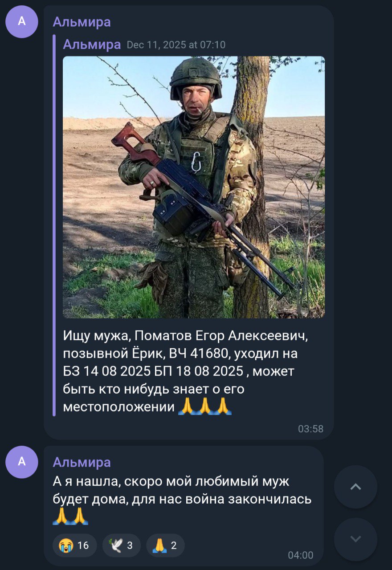Click the quoted text starting 'Ищу мужа'
392x570 pixels.
(x=185, y=370)
